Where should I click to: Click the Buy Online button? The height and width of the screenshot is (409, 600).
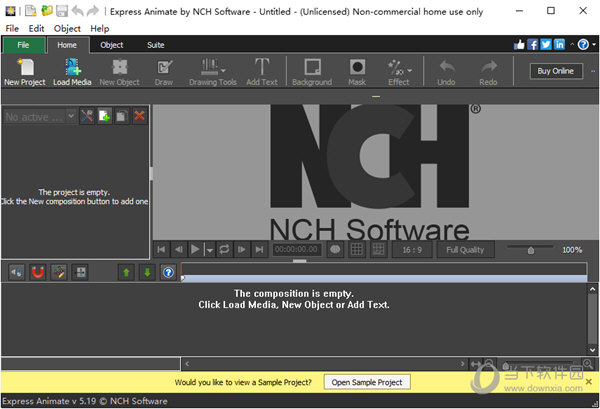tap(556, 71)
